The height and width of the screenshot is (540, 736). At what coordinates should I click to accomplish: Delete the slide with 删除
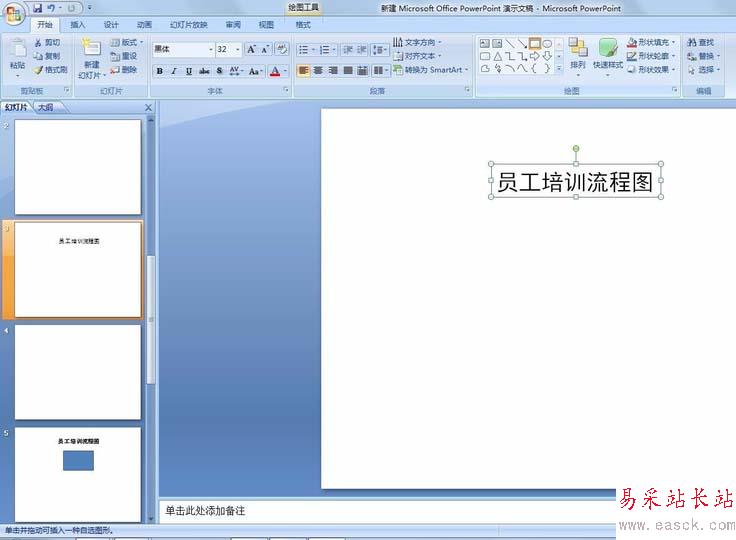point(124,70)
